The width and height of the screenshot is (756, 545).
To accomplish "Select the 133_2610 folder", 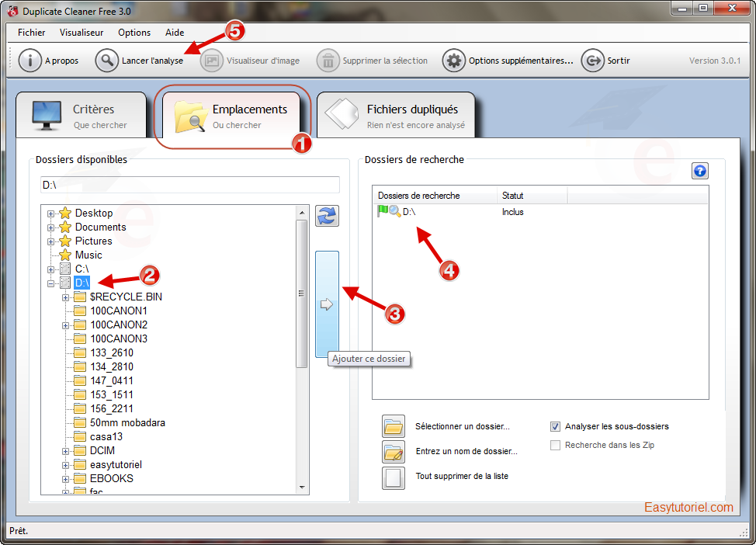I will pyautogui.click(x=112, y=352).
